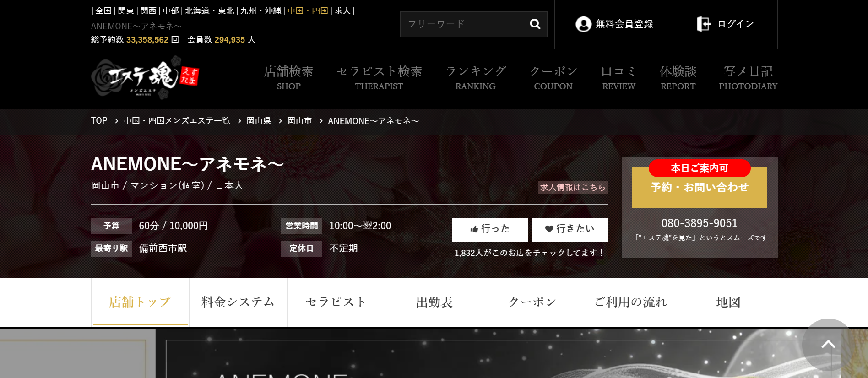Click 10:00～翌2:00 business hours text

point(360,226)
